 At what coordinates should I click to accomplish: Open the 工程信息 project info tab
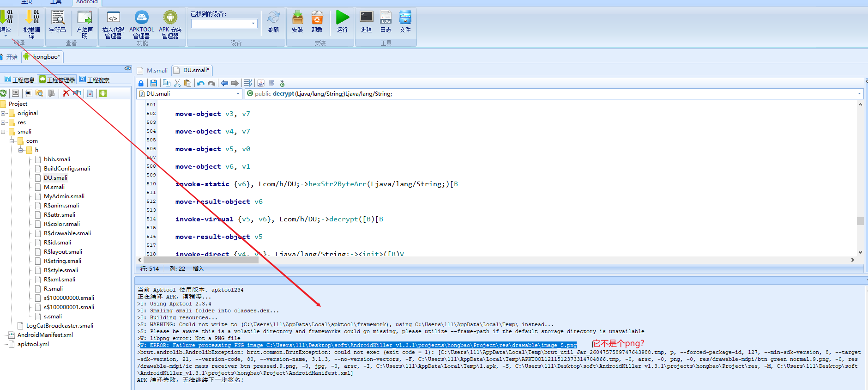point(19,80)
